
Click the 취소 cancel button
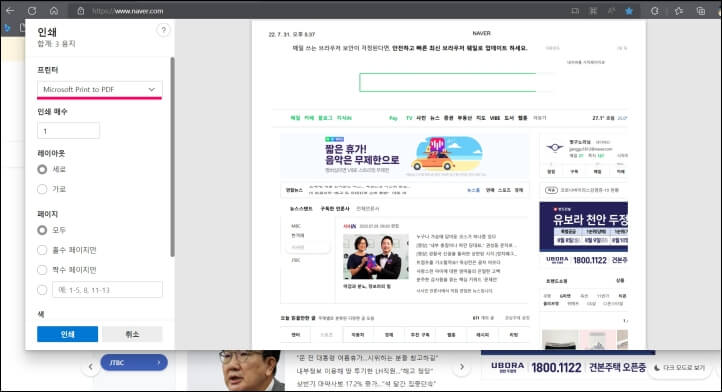pyautogui.click(x=132, y=334)
